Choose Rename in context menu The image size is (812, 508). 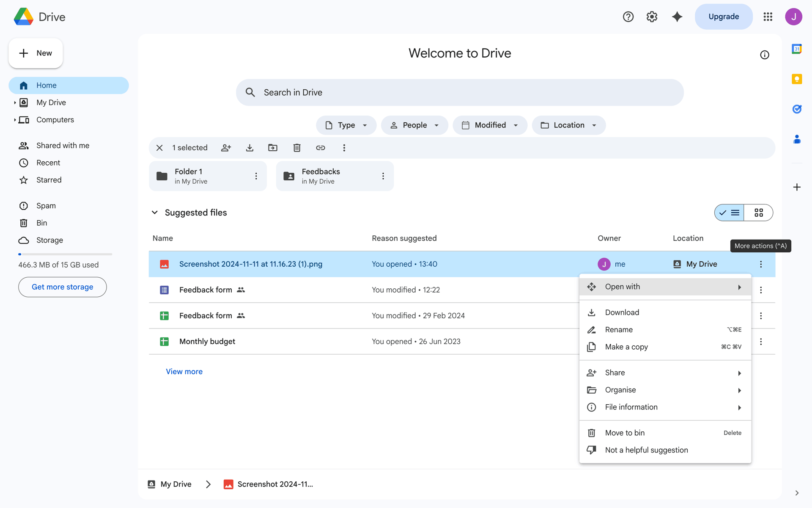pos(665,330)
